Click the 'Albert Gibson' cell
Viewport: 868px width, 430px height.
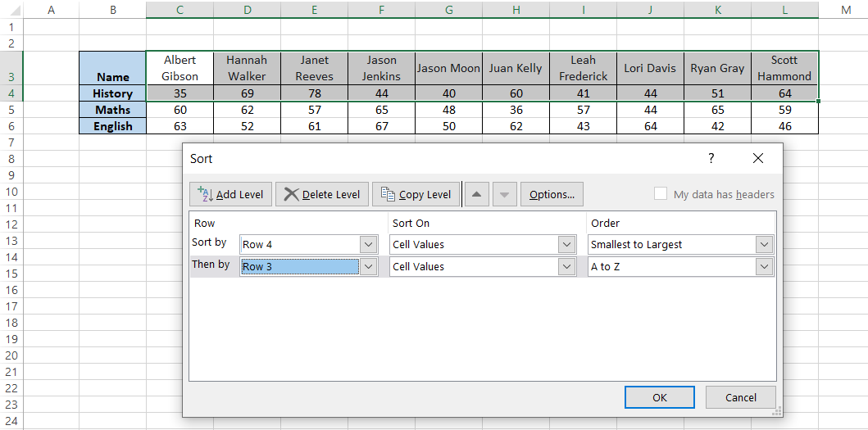(180, 68)
